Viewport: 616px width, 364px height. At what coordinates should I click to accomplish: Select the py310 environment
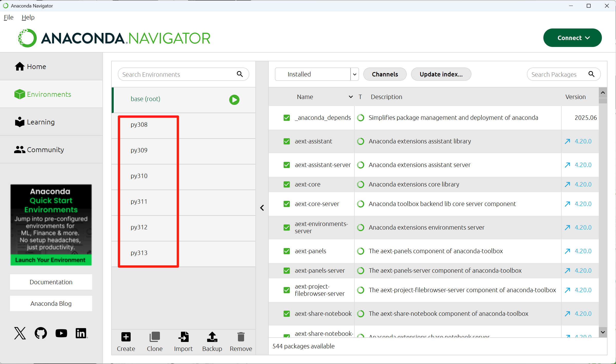184,177
